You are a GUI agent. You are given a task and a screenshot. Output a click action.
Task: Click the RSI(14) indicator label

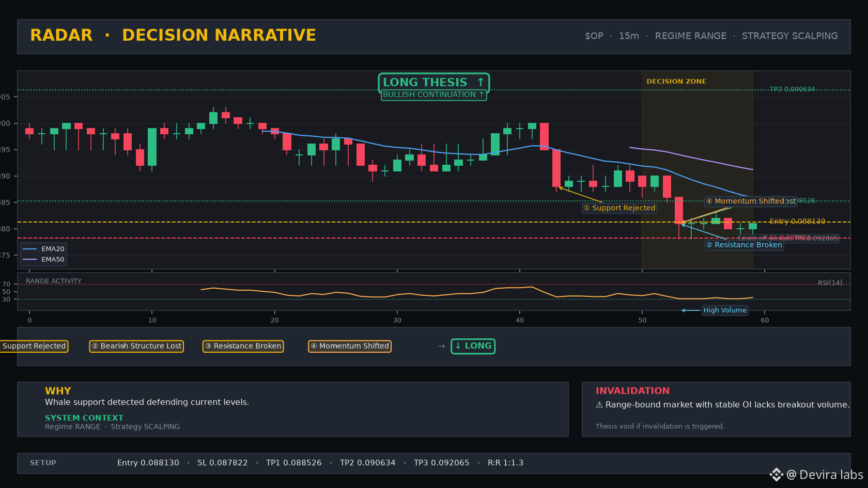click(830, 282)
